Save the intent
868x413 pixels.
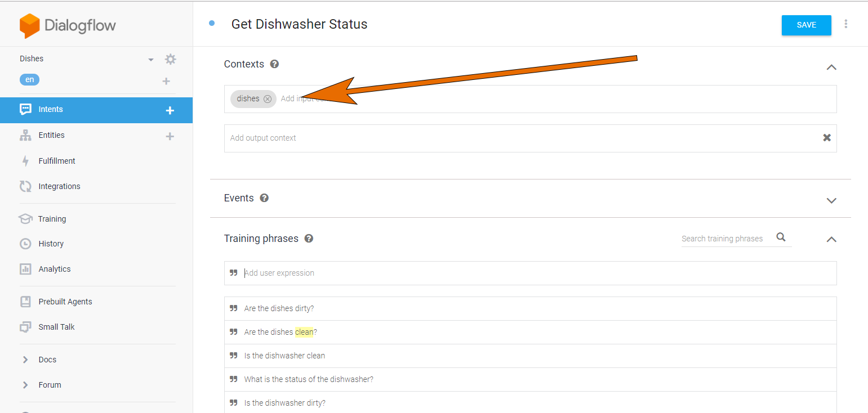pyautogui.click(x=806, y=25)
